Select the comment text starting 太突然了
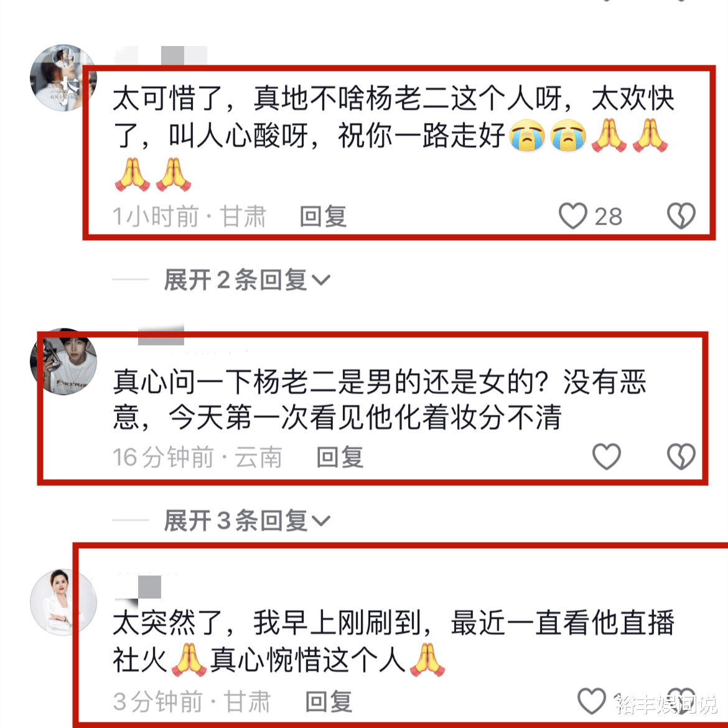Viewport: 728px width, 728px height. click(x=394, y=641)
